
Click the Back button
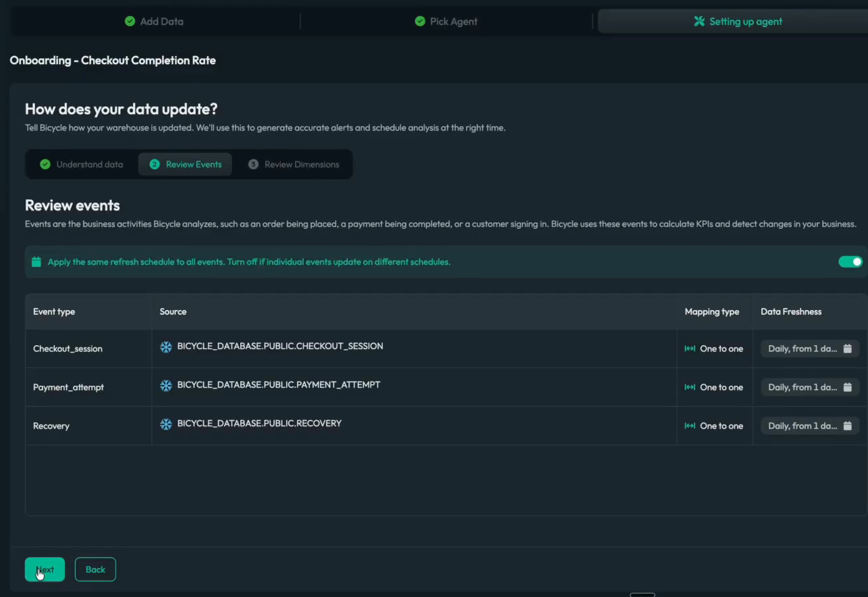click(95, 569)
